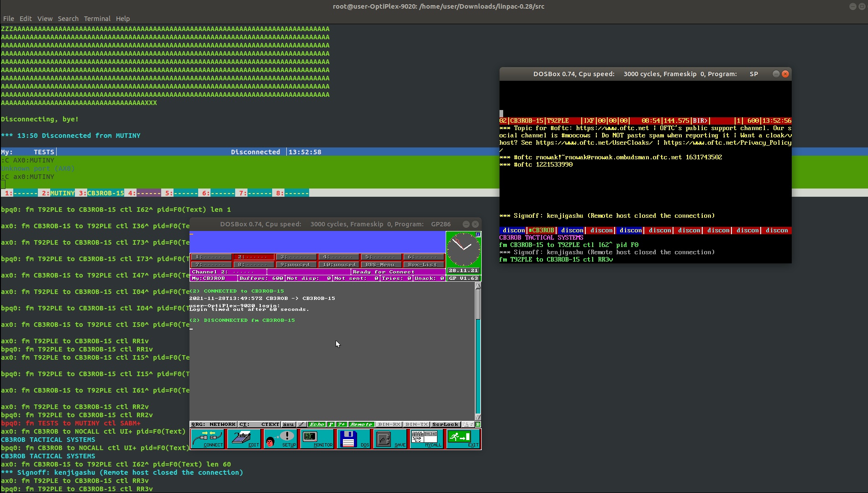868x493 pixels.
Task: Toggle the 7+ mode indicator
Action: click(x=342, y=425)
